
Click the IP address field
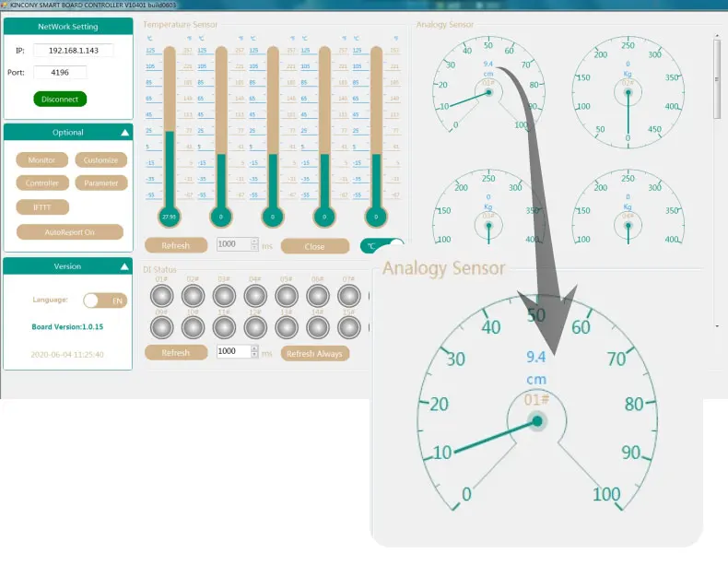point(74,50)
